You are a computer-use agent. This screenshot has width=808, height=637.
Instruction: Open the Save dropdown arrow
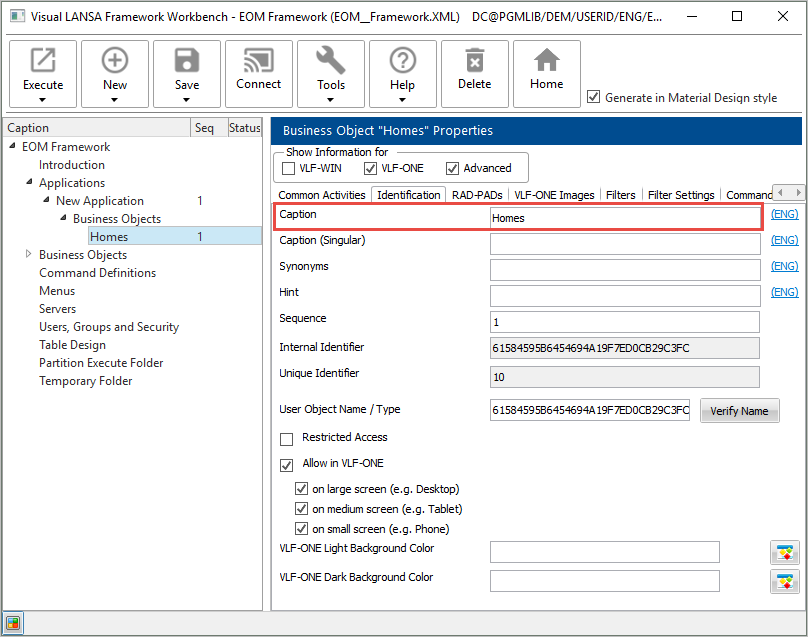tap(187, 100)
